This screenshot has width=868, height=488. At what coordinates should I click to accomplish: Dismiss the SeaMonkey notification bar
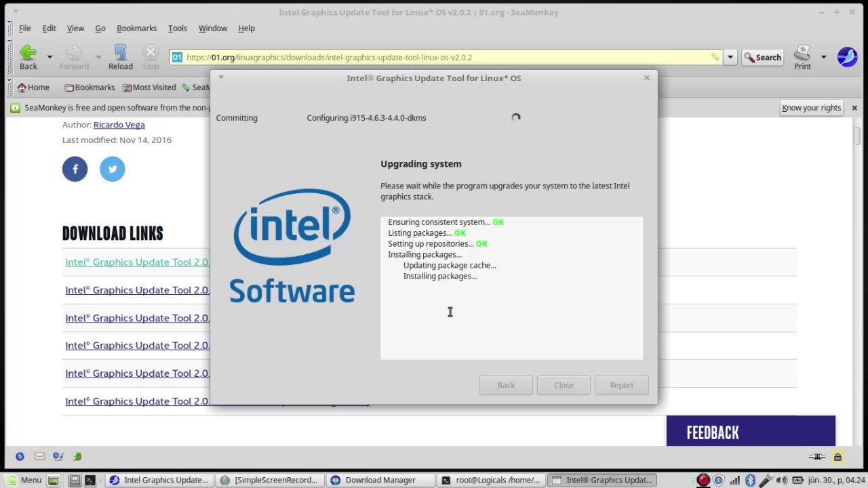pos(854,108)
